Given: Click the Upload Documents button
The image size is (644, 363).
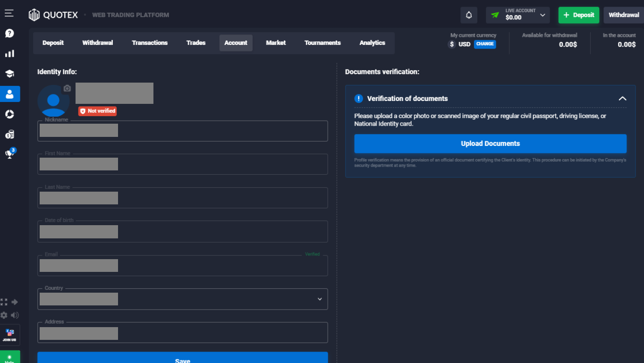Looking at the screenshot, I should click(x=491, y=144).
